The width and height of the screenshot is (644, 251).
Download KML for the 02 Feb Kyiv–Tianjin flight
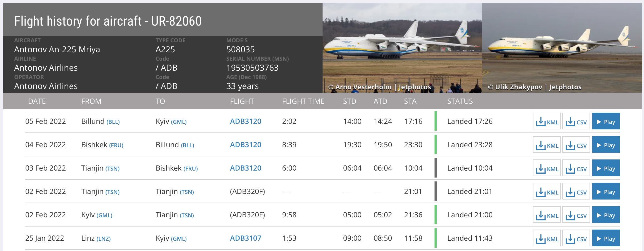pos(546,215)
